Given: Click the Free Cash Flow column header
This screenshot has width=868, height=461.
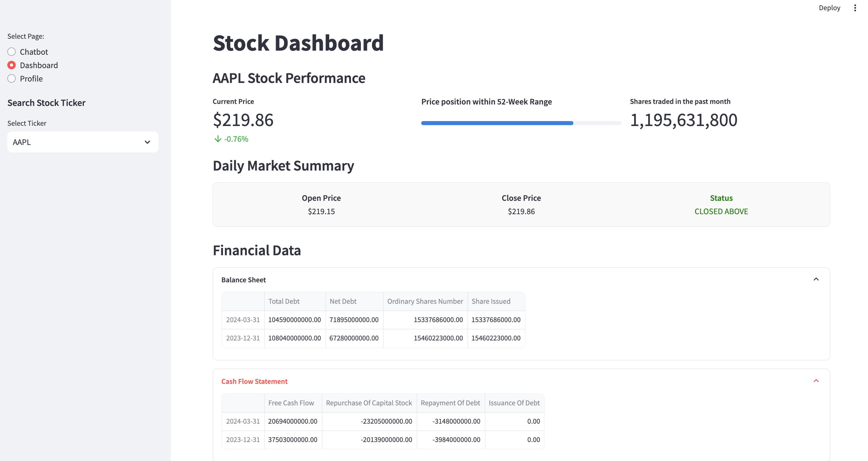Looking at the screenshot, I should [x=291, y=403].
